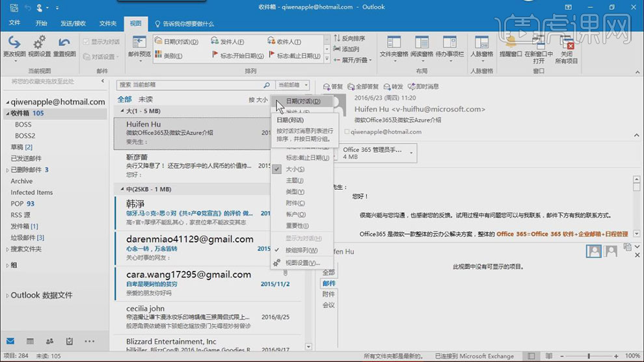Click the 重置视图 reset view icon
The width and height of the screenshot is (644, 362).
click(64, 43)
